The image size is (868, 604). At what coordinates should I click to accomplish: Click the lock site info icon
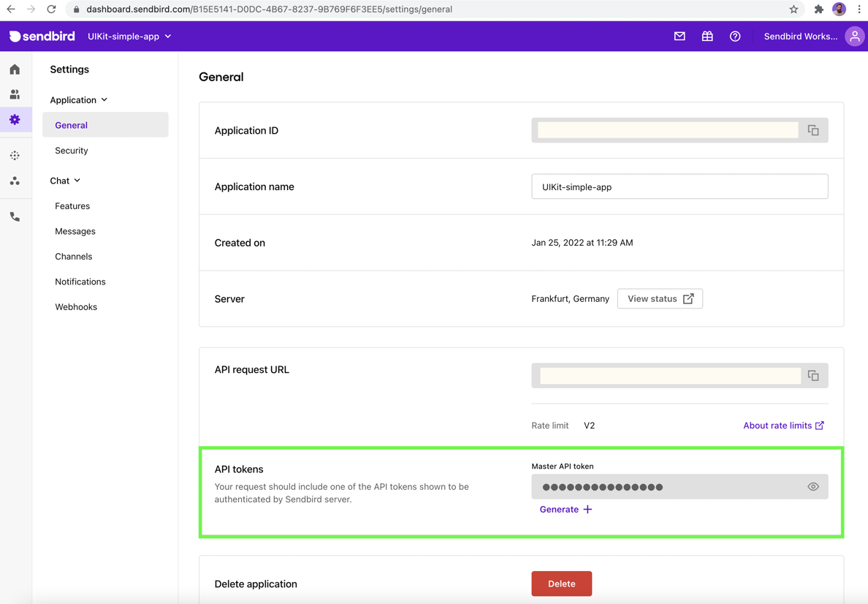pos(77,9)
